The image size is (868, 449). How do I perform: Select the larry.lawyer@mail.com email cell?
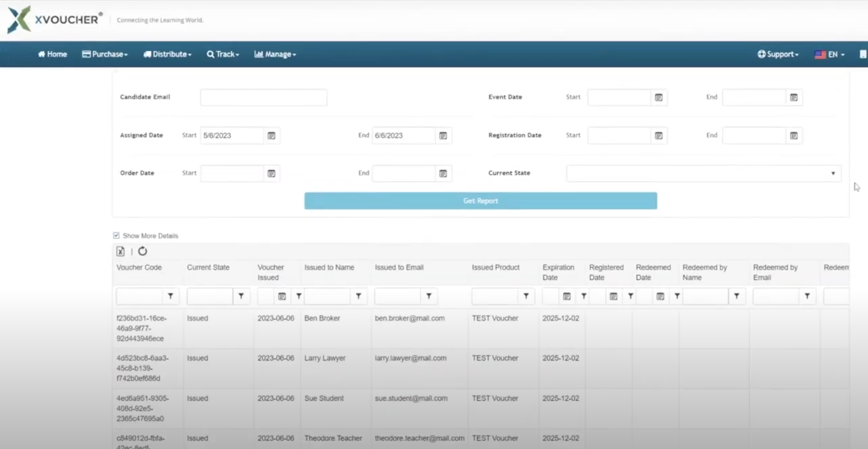[x=411, y=359]
